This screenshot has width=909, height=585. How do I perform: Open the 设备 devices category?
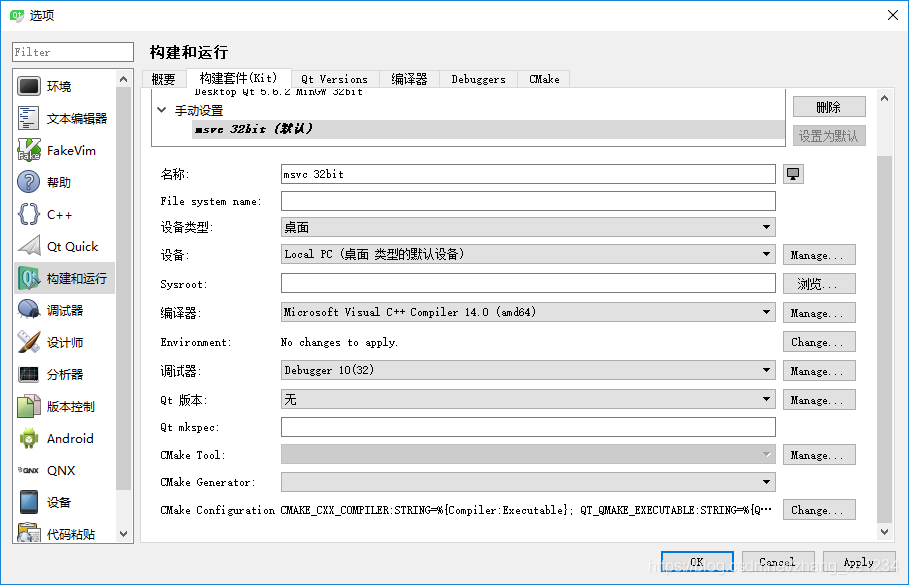(x=64, y=503)
